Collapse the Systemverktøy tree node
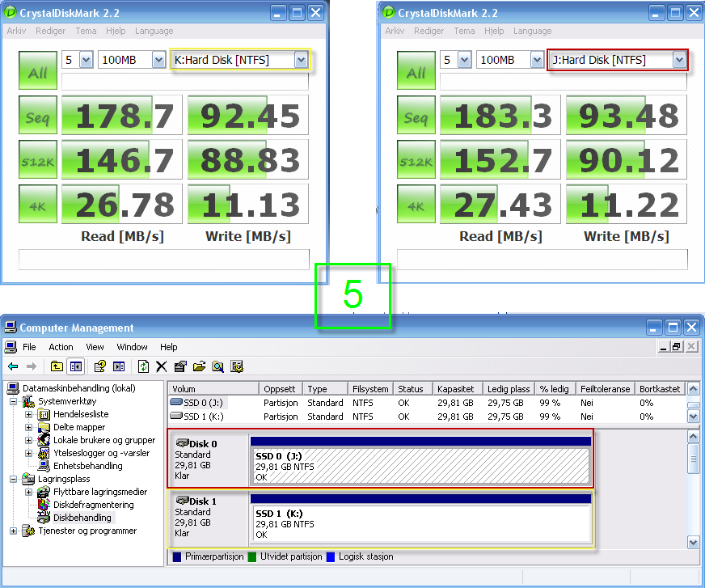 pos(14,401)
